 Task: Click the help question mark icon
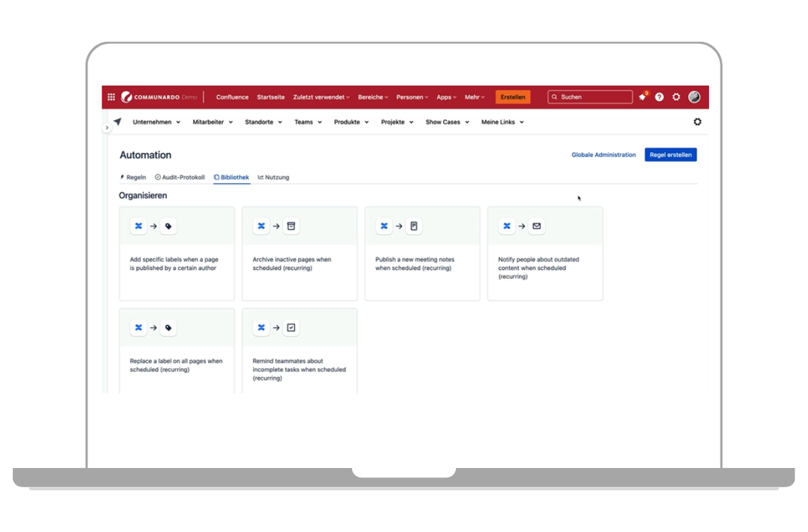[659, 97]
